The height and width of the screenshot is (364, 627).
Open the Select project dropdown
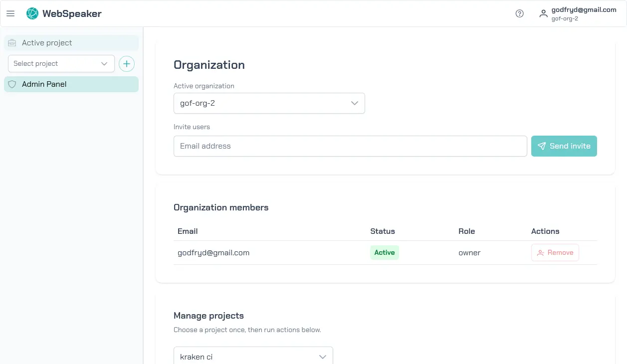pos(61,63)
